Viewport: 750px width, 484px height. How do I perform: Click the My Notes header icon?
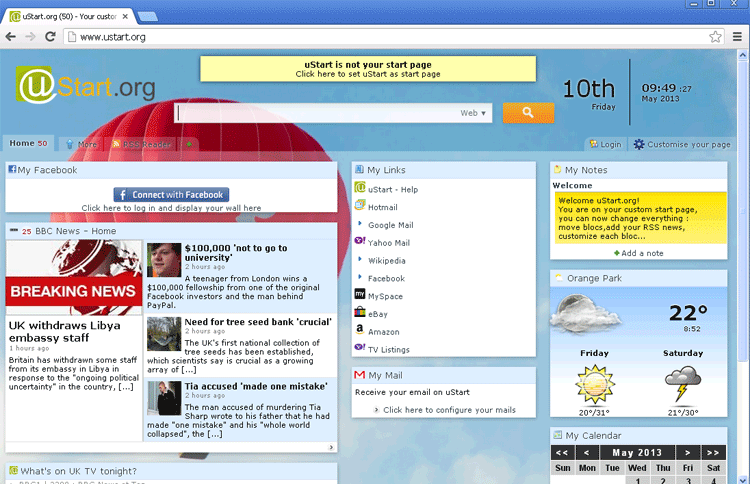tap(557, 169)
